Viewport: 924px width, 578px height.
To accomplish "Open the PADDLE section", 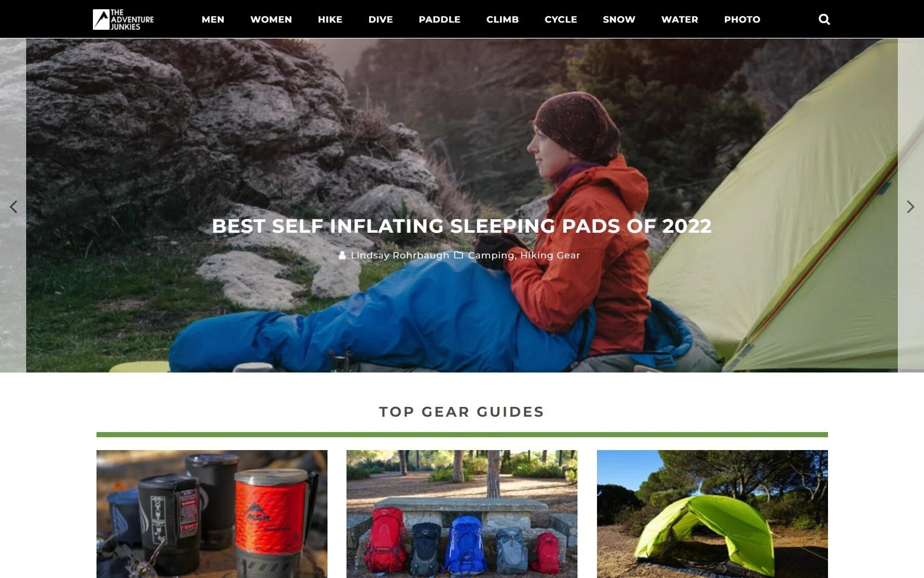I will click(439, 20).
